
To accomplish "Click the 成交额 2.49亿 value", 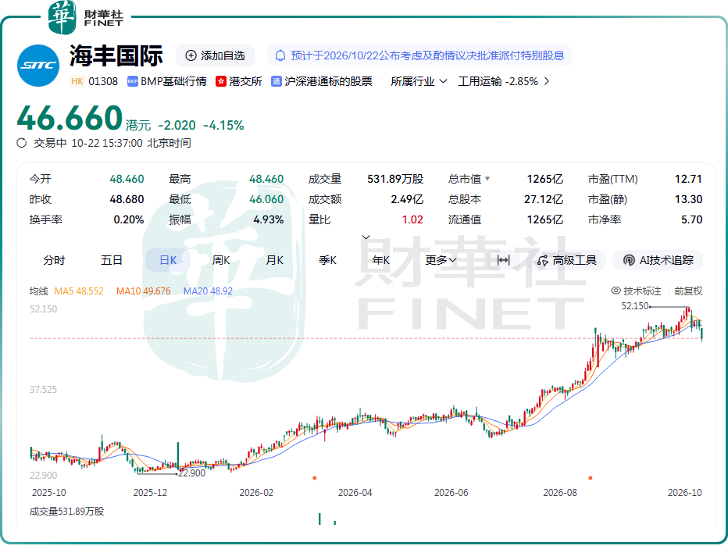I will [407, 199].
